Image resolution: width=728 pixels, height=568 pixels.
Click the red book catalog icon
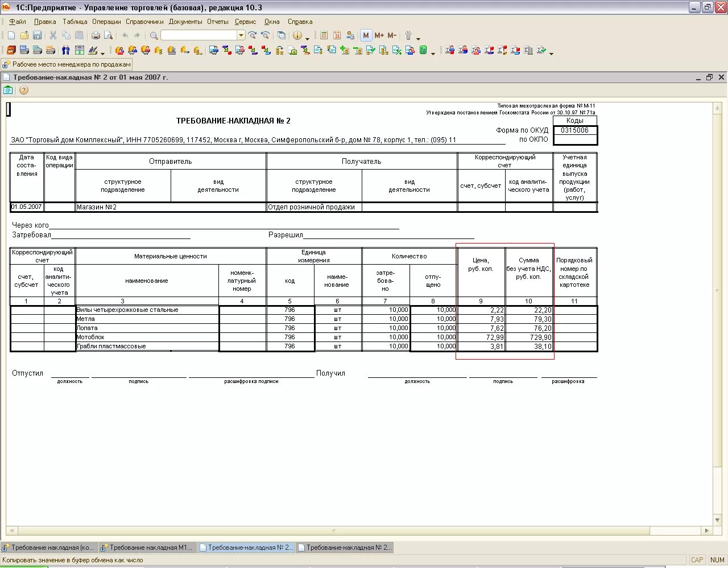pyautogui.click(x=11, y=50)
